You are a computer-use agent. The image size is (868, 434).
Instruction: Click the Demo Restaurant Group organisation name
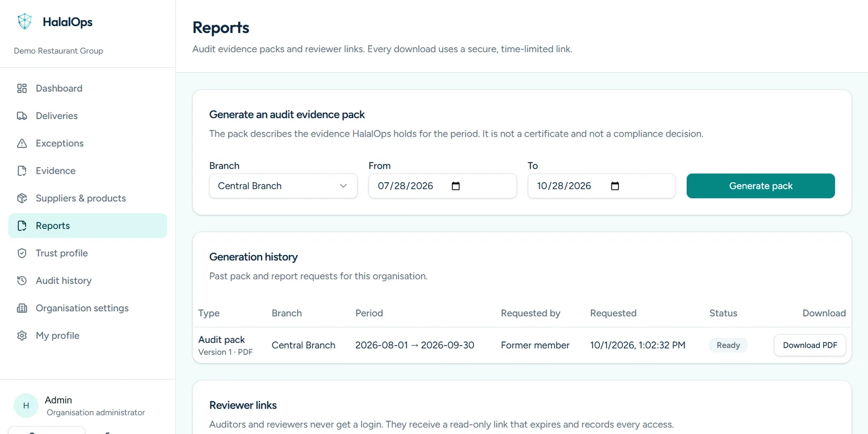(59, 51)
